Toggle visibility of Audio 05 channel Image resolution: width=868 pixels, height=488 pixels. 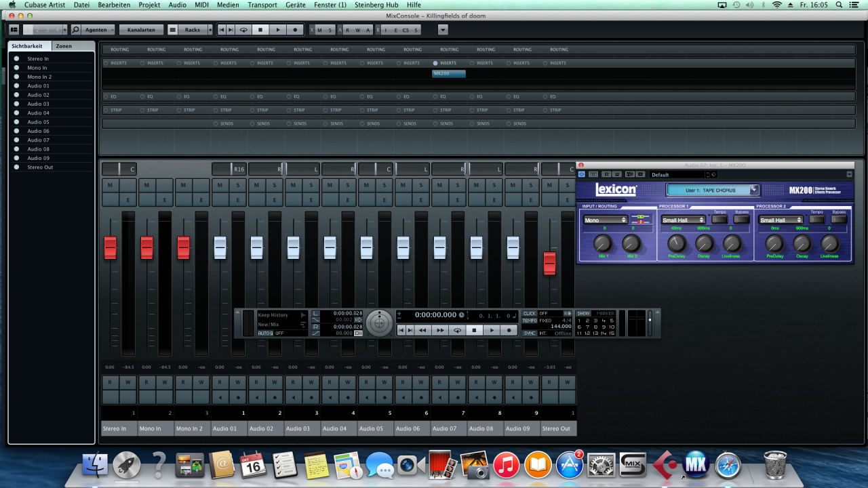(x=16, y=122)
